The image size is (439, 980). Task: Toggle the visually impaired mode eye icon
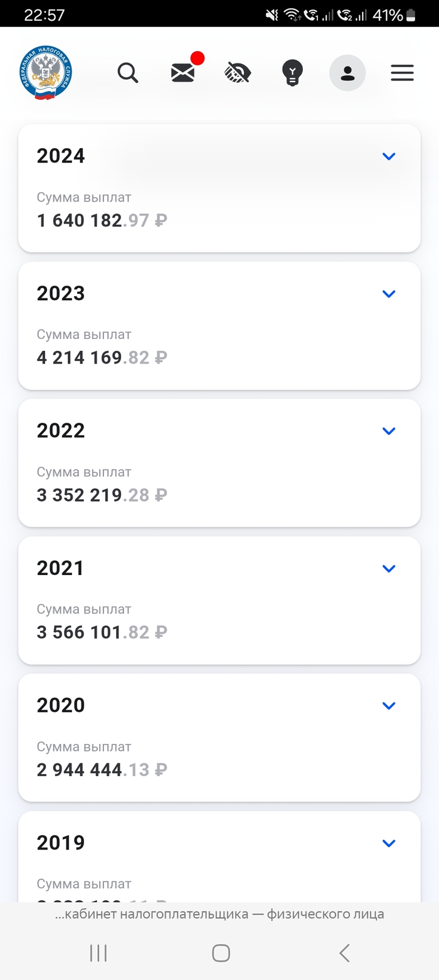[x=238, y=73]
